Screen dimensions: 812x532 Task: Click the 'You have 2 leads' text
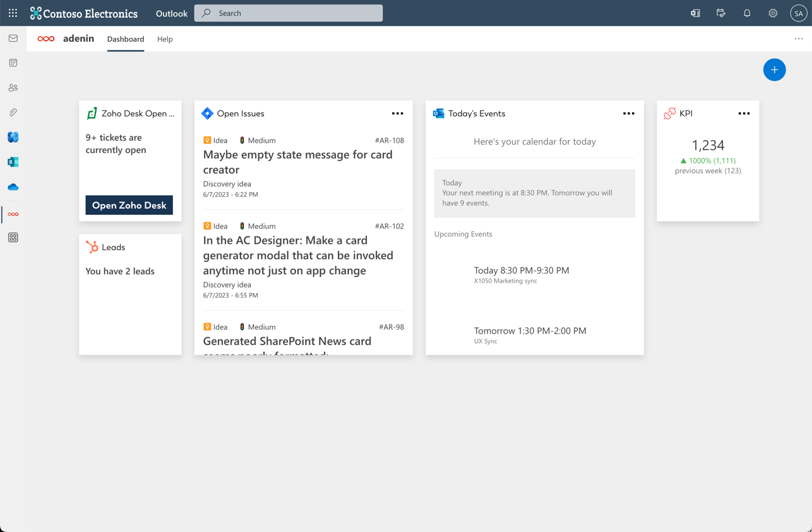point(120,271)
